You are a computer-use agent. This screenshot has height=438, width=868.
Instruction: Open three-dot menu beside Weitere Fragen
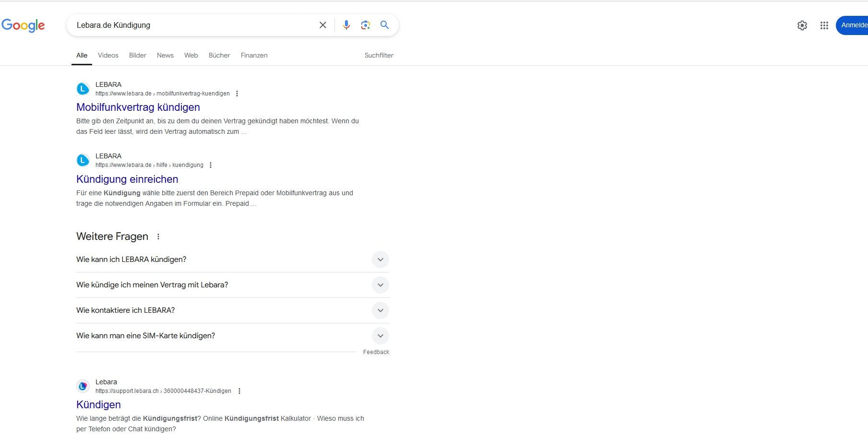[158, 237]
